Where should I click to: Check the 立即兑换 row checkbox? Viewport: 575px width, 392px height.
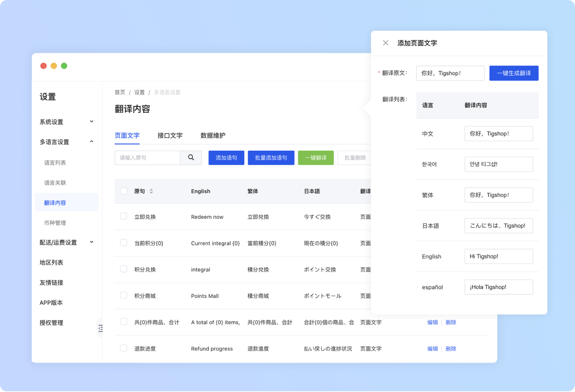tap(123, 216)
